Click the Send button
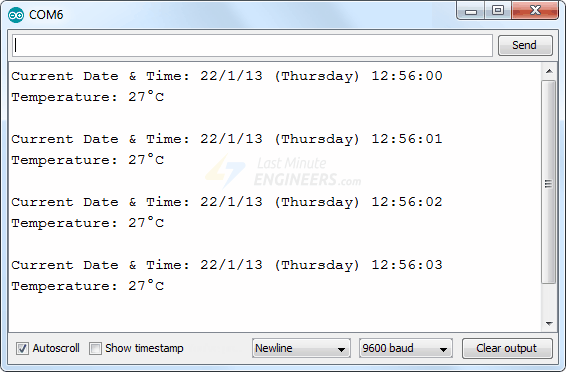Image resolution: width=566 pixels, height=372 pixels. (525, 45)
